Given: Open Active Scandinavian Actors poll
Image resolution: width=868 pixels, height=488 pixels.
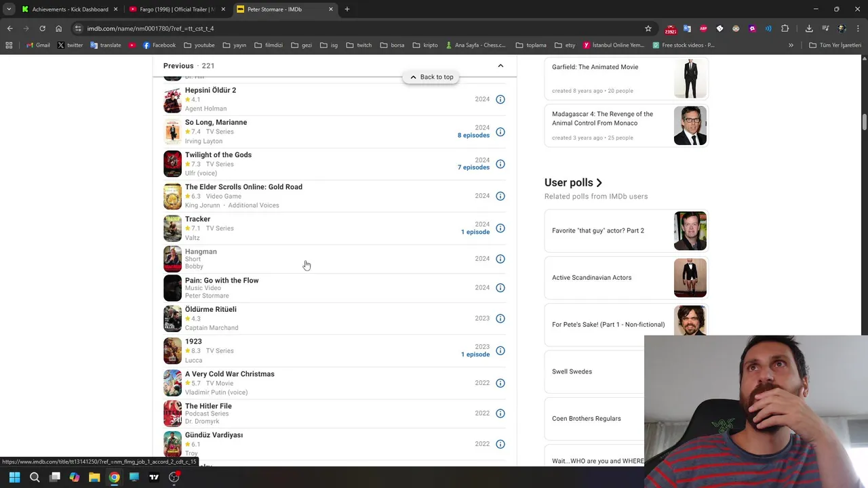Looking at the screenshot, I should (x=626, y=277).
